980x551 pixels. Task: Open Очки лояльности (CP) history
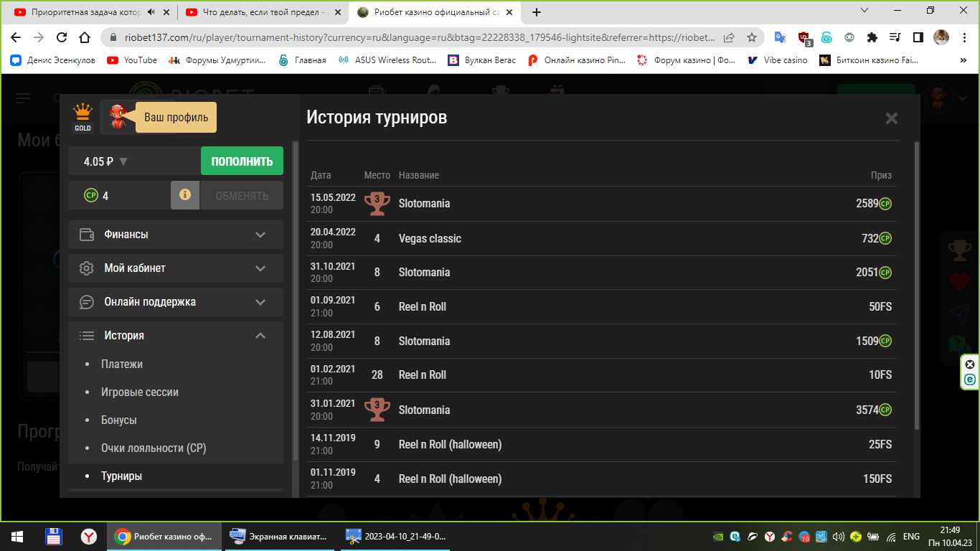coord(154,448)
